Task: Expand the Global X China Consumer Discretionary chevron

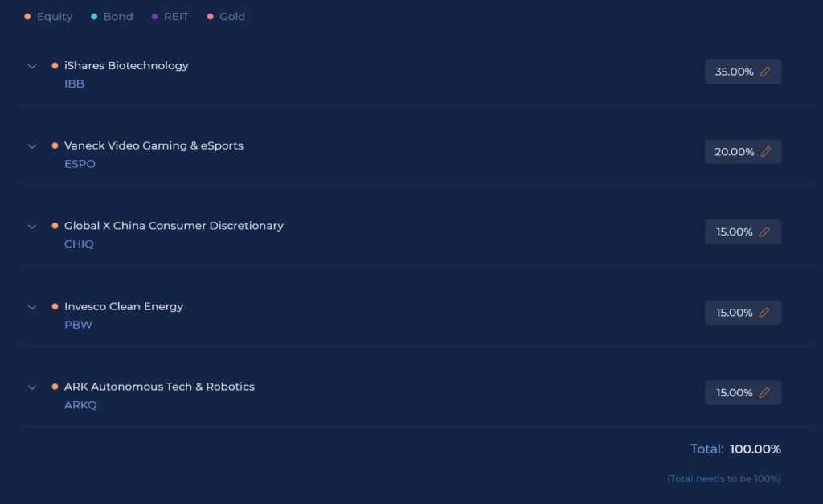Action: 32,227
